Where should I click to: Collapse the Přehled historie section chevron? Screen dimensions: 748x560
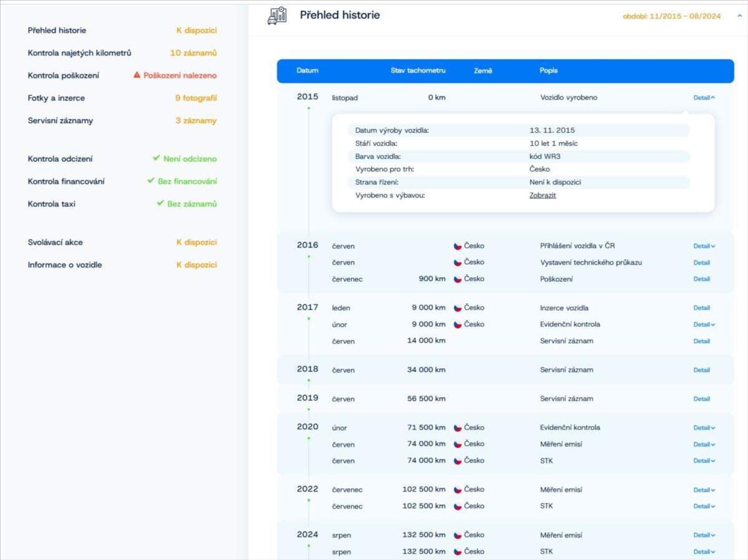[x=739, y=16]
